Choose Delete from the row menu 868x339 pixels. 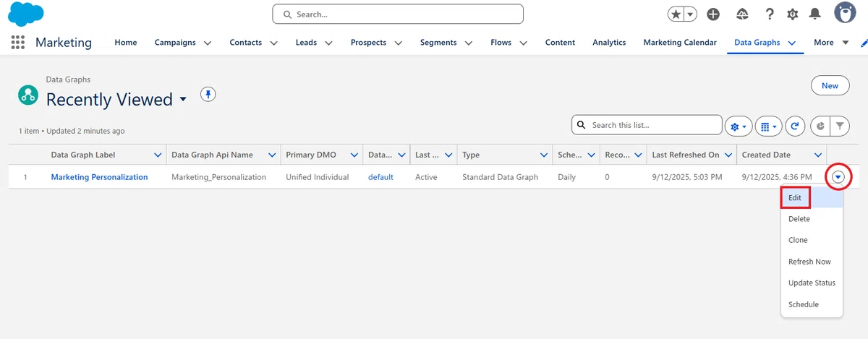(812, 219)
